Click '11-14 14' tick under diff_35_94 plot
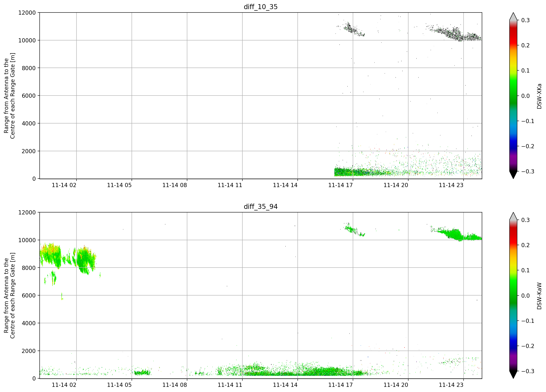 pyautogui.click(x=285, y=385)
